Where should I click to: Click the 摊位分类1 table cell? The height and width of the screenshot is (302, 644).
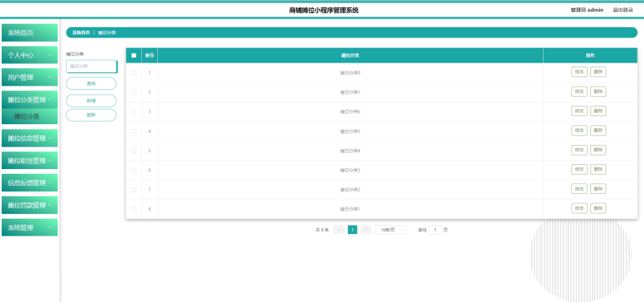click(x=350, y=209)
